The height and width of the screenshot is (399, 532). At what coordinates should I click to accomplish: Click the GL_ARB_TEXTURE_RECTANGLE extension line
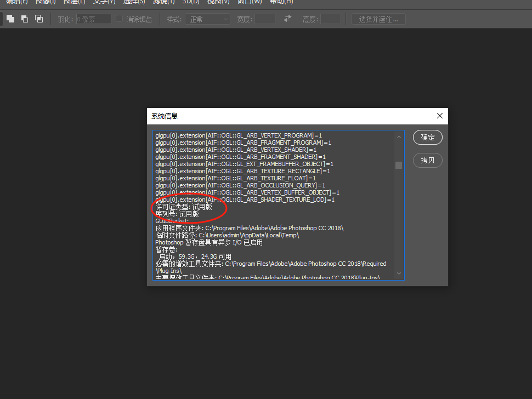coord(242,171)
